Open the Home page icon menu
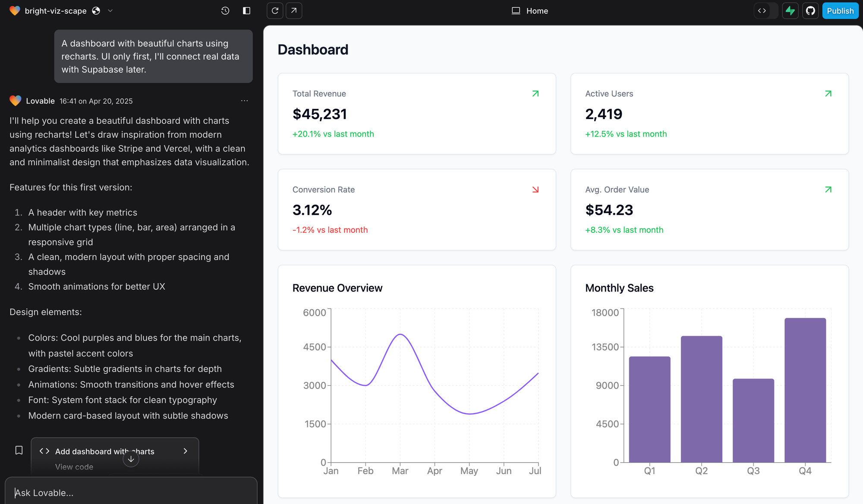The height and width of the screenshot is (504, 863). [x=515, y=11]
